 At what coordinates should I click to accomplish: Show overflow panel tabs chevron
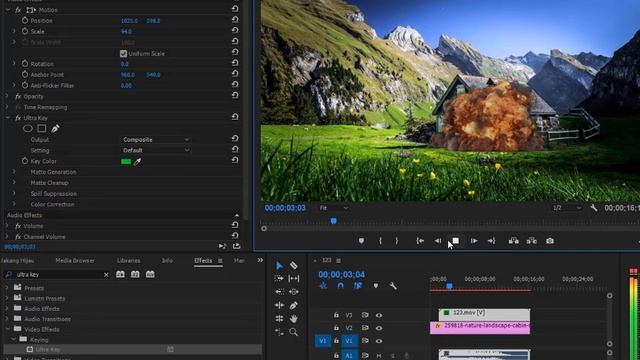click(260, 260)
